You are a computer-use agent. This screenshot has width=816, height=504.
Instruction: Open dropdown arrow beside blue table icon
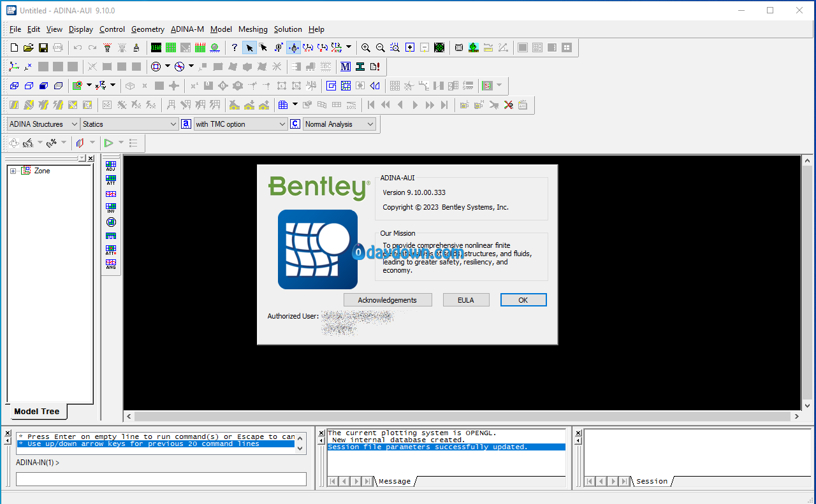coord(295,105)
